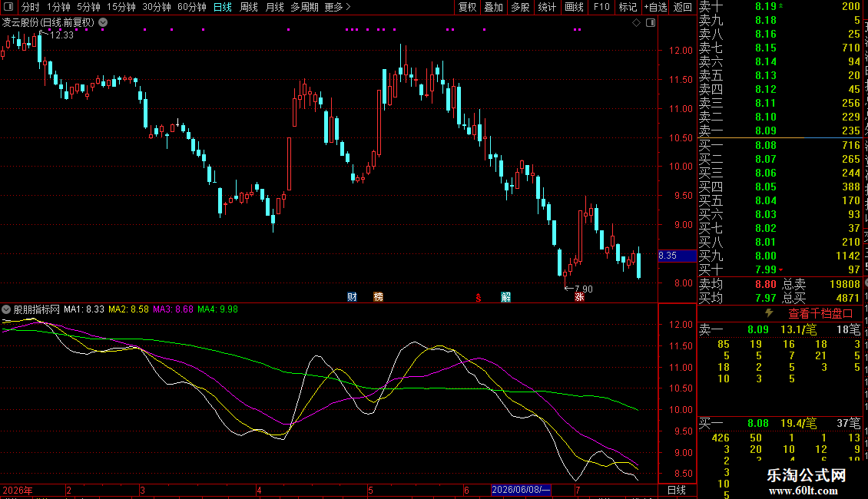The image size is (868, 499).
Task: Click the 7.90 low price annotation
Action: click(584, 289)
